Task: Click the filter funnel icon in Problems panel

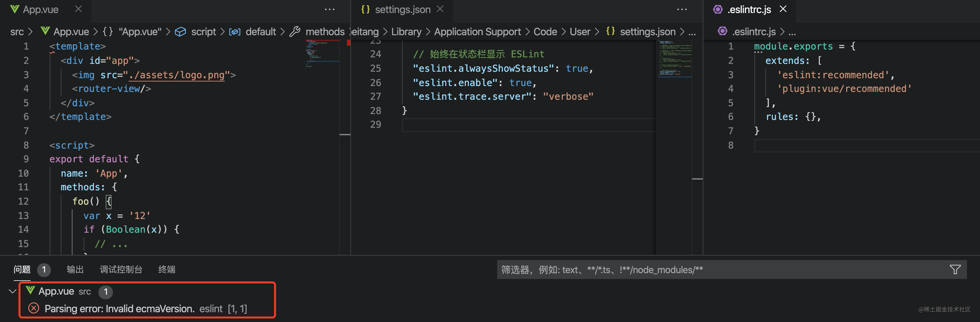Action: 955,270
